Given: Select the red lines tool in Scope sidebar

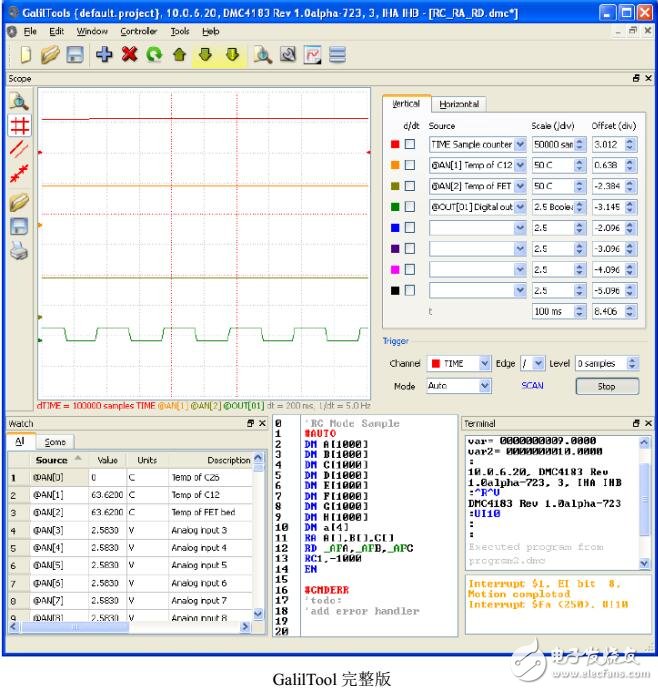Looking at the screenshot, I should (x=19, y=149).
